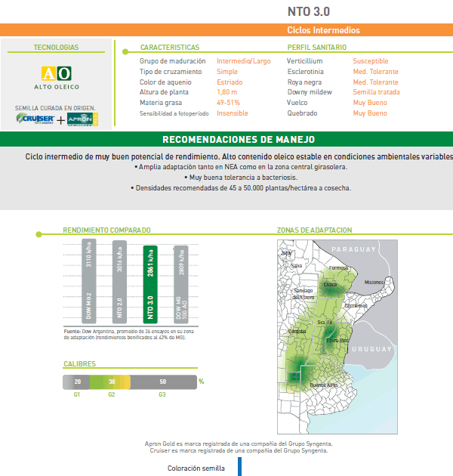Click the Apron Gold brand logo

click(82, 119)
